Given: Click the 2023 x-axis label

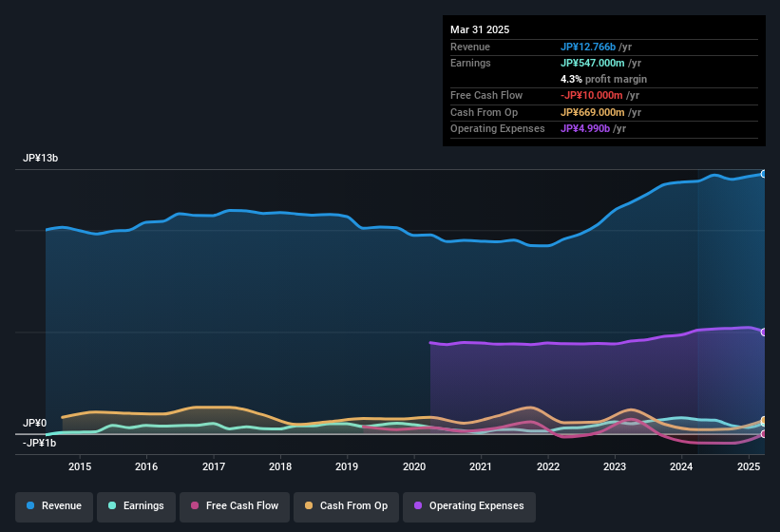Looking at the screenshot, I should 615,466.
